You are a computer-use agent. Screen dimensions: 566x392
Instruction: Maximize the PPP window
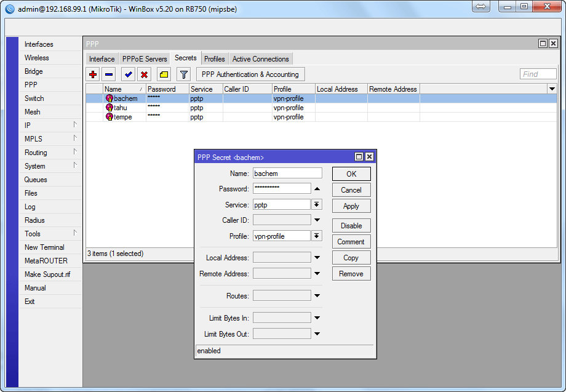point(543,44)
